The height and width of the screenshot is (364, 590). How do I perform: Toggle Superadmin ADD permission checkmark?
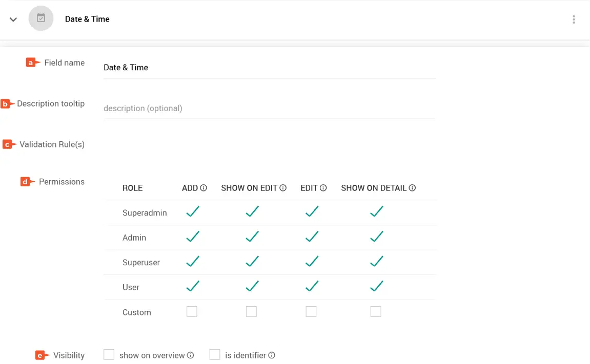tap(193, 211)
